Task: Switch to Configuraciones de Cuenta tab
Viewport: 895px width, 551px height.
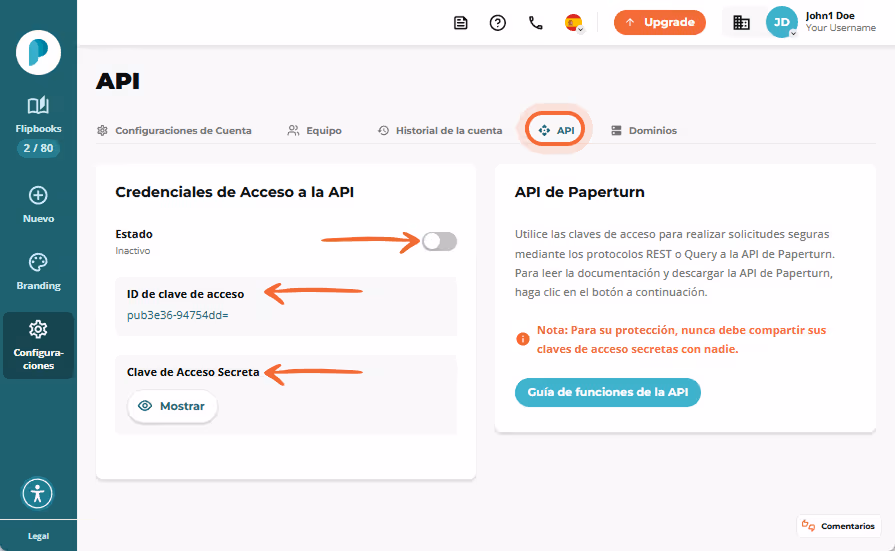Action: [x=174, y=131]
